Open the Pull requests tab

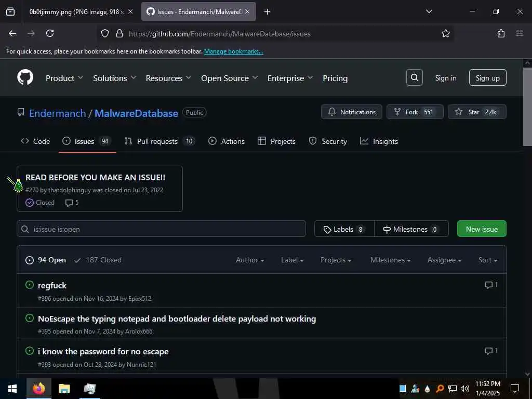click(x=160, y=141)
